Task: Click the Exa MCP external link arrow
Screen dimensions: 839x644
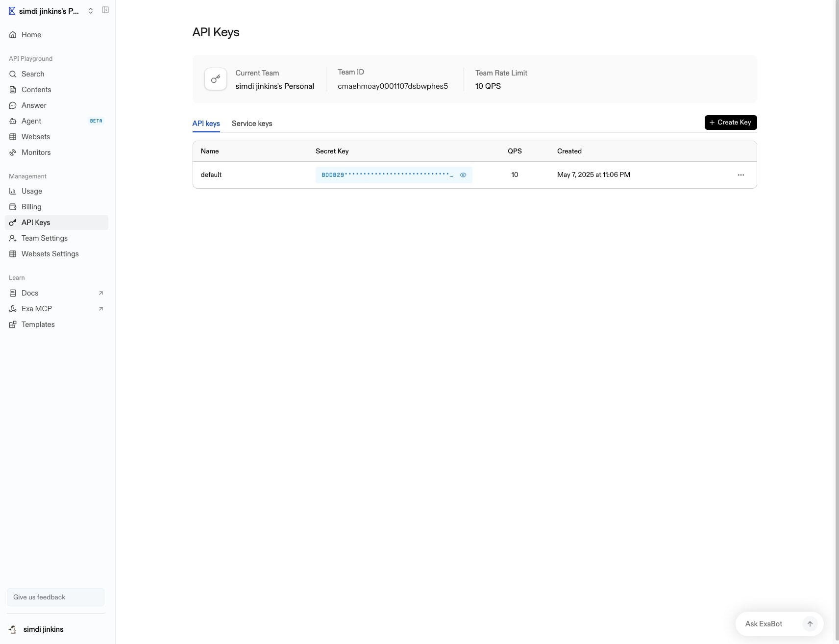Action: 101,309
